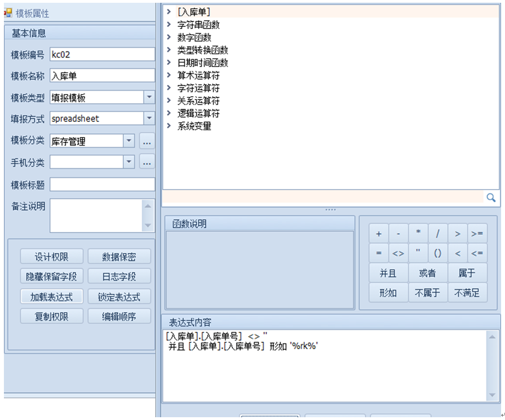Insert parentheses () operator

pos(437,253)
